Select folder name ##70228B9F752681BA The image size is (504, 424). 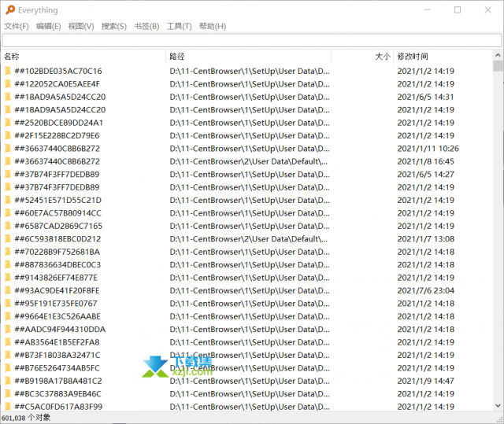point(57,252)
